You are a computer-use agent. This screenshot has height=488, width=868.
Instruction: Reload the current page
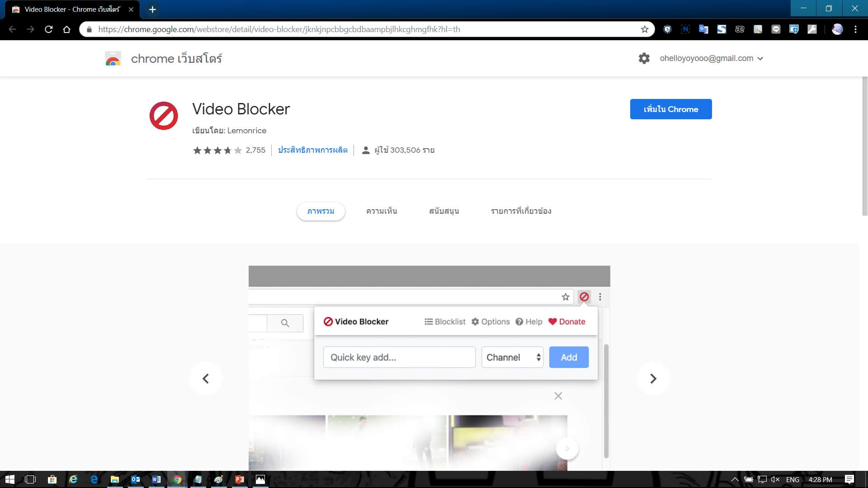point(48,29)
